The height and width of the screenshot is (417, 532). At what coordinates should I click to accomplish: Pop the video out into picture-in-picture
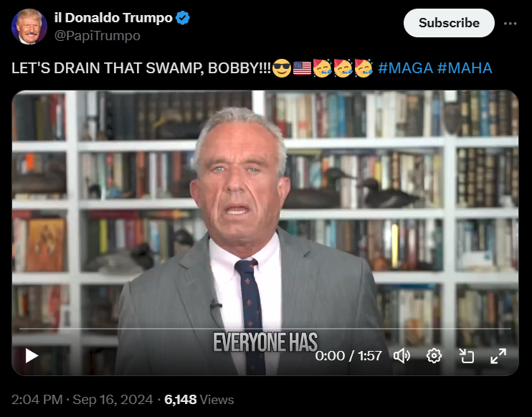[467, 356]
